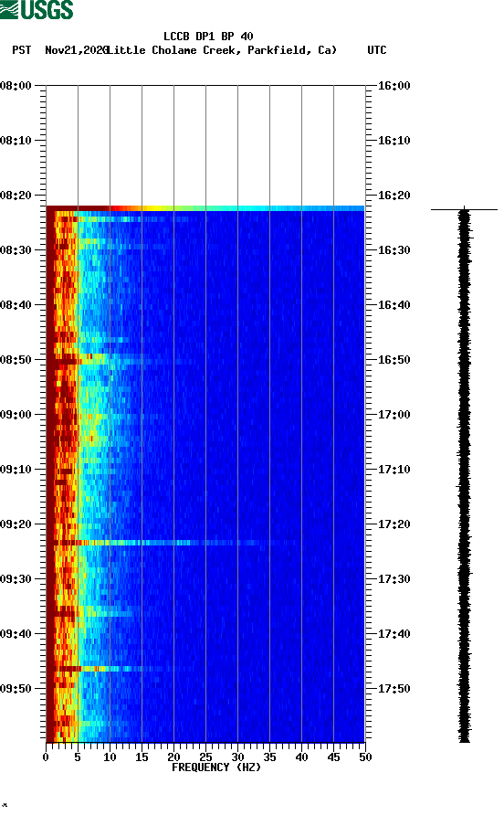Click the rainbow band at data start 08:22

[x=205, y=208]
